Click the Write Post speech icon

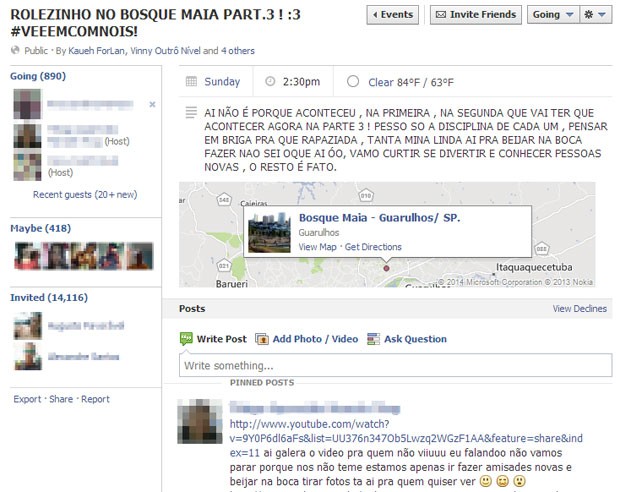coord(186,339)
